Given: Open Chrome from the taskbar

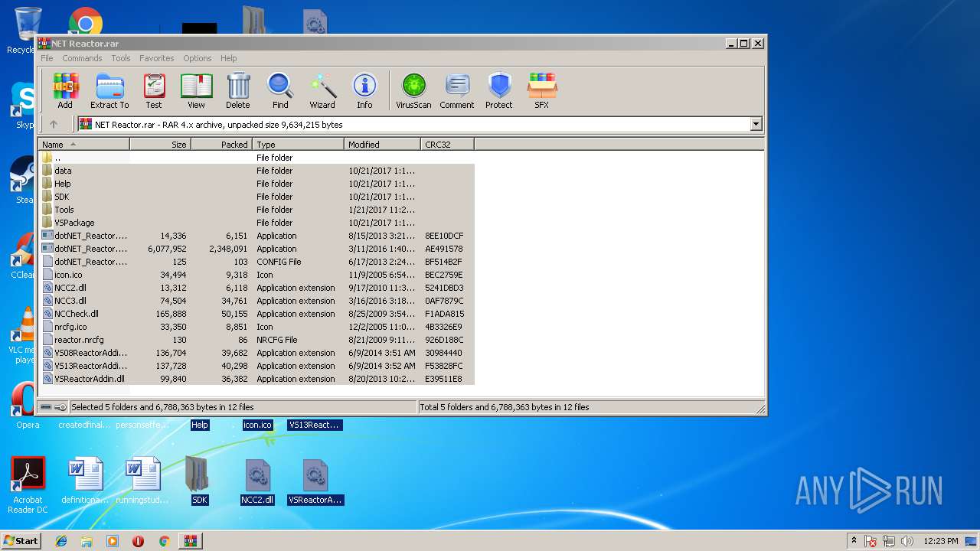Looking at the screenshot, I should click(x=164, y=541).
